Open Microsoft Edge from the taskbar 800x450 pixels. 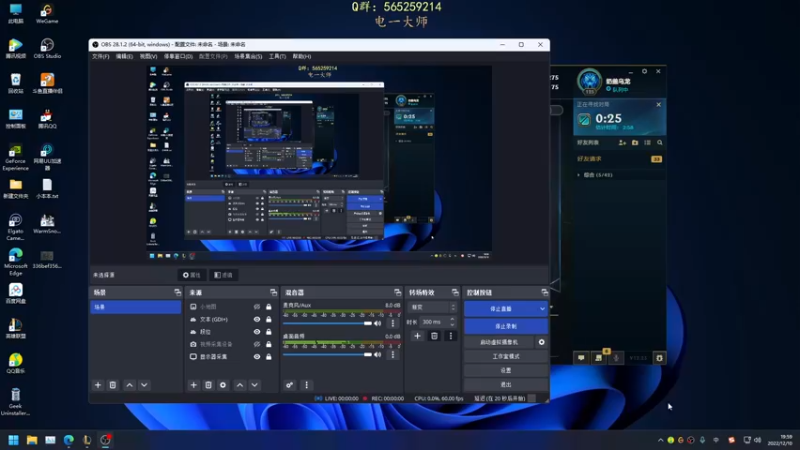pyautogui.click(x=69, y=440)
